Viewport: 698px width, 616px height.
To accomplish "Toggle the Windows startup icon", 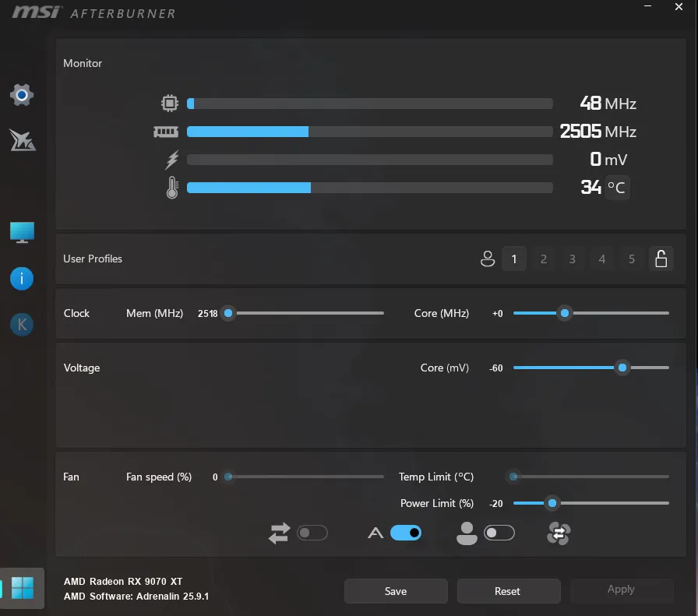I will tap(22, 588).
